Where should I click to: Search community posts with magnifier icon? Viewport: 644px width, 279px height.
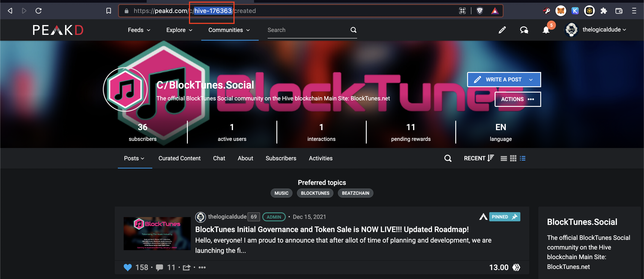point(448,158)
